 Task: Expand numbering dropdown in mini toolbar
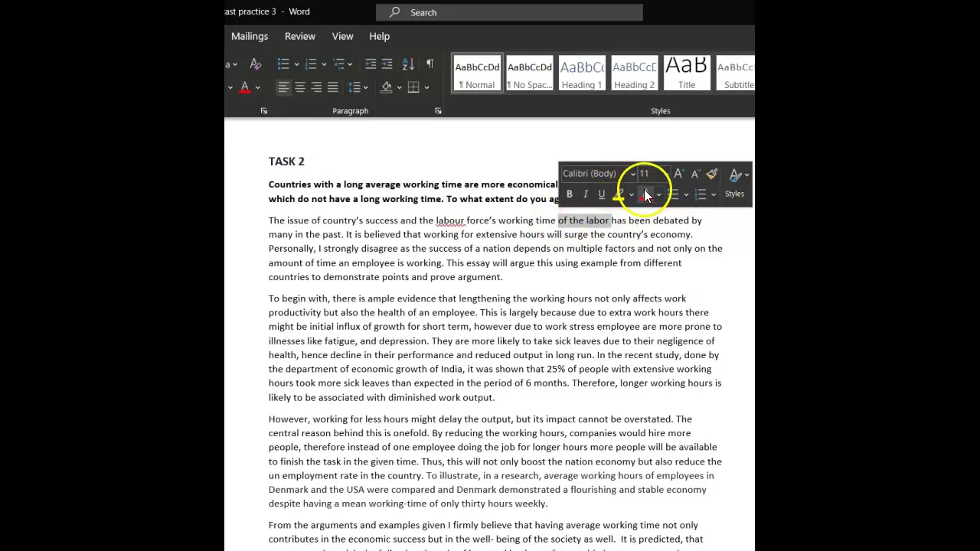click(x=713, y=194)
